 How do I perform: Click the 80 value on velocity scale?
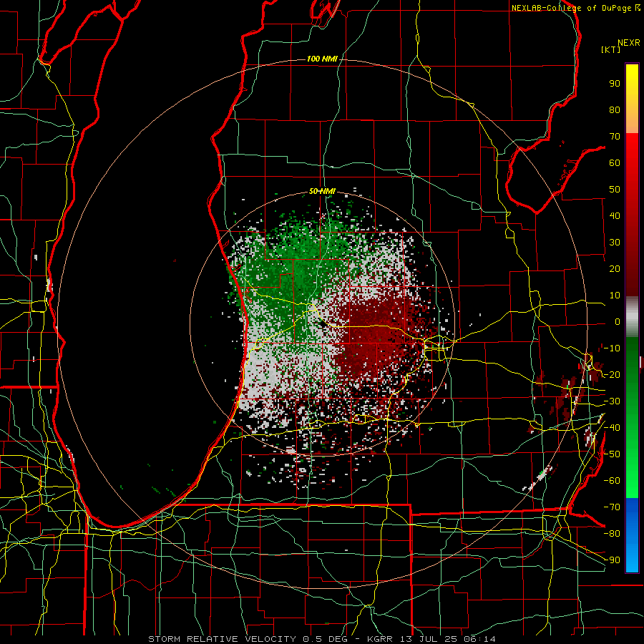[615, 110]
